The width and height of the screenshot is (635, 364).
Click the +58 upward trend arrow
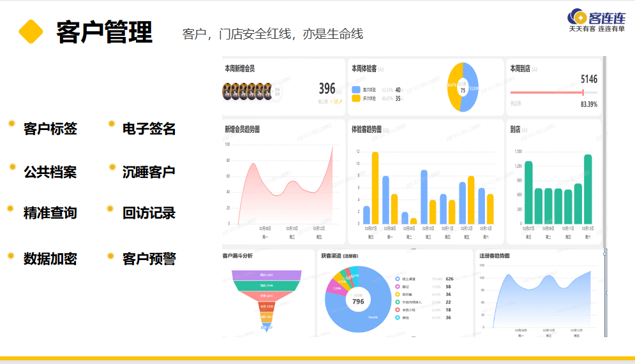[341, 101]
